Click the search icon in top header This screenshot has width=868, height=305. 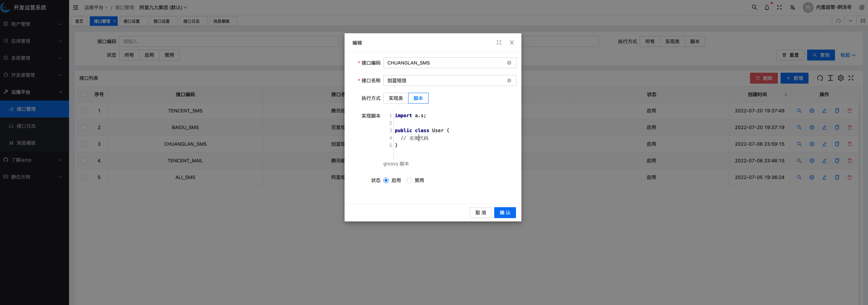[754, 7]
